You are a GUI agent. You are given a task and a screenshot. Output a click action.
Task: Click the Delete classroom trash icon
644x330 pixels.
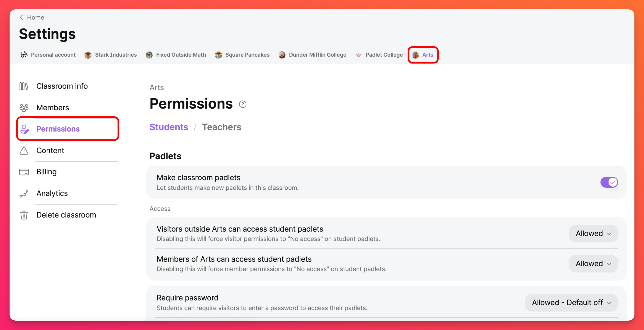pos(24,215)
